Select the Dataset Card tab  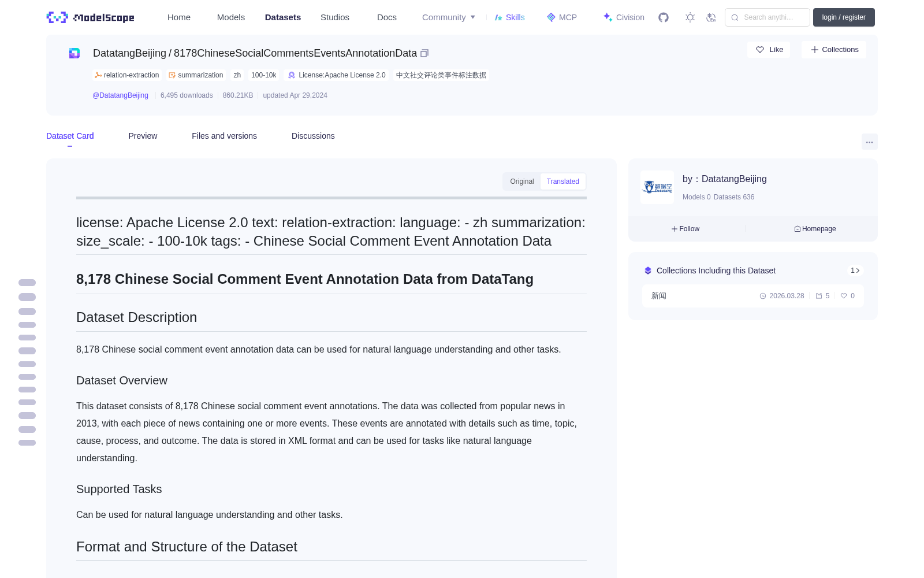(70, 136)
